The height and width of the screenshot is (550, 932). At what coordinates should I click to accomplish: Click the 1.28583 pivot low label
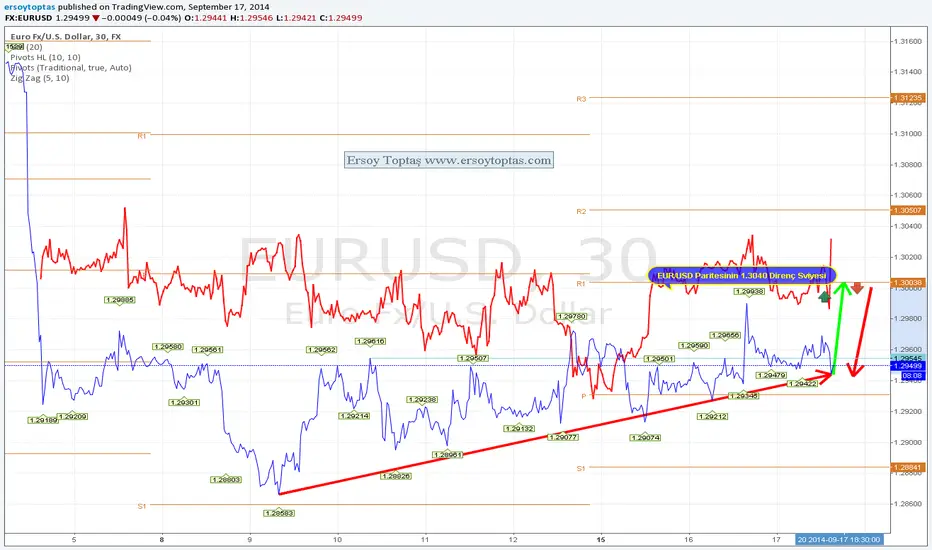point(279,513)
